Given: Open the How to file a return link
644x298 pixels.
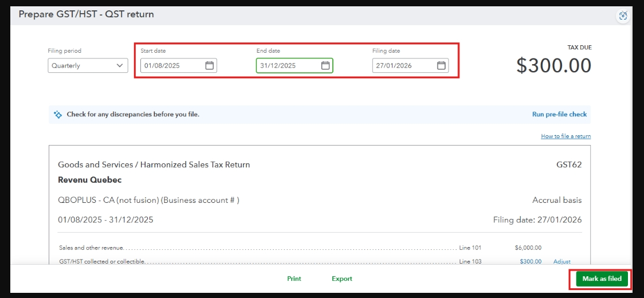Looking at the screenshot, I should 566,136.
